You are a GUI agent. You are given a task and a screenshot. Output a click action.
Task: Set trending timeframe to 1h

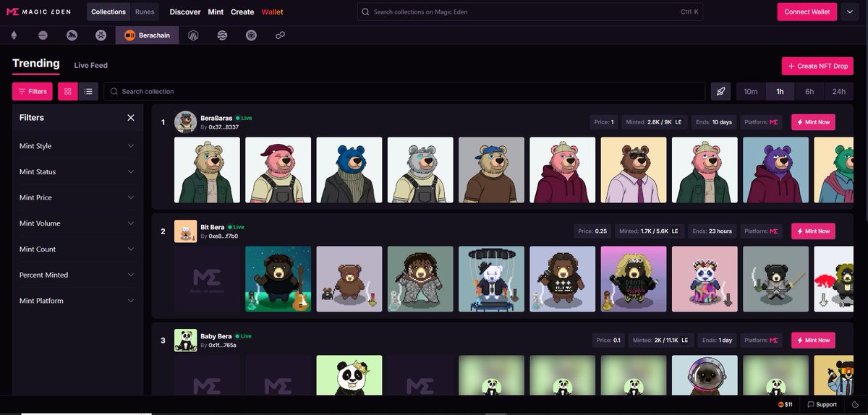780,91
